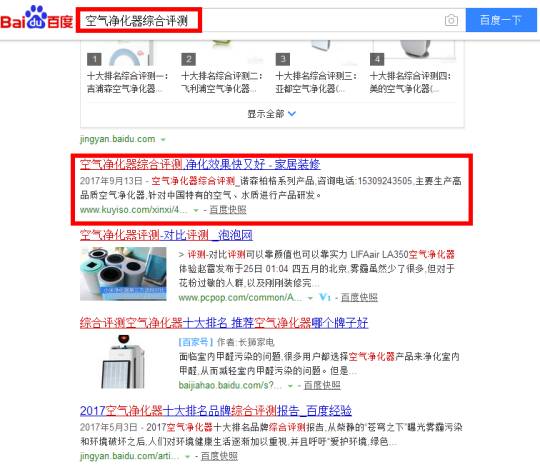Expand 显示全部 chevron in ranking card
The image size is (540, 467).
coord(292,114)
